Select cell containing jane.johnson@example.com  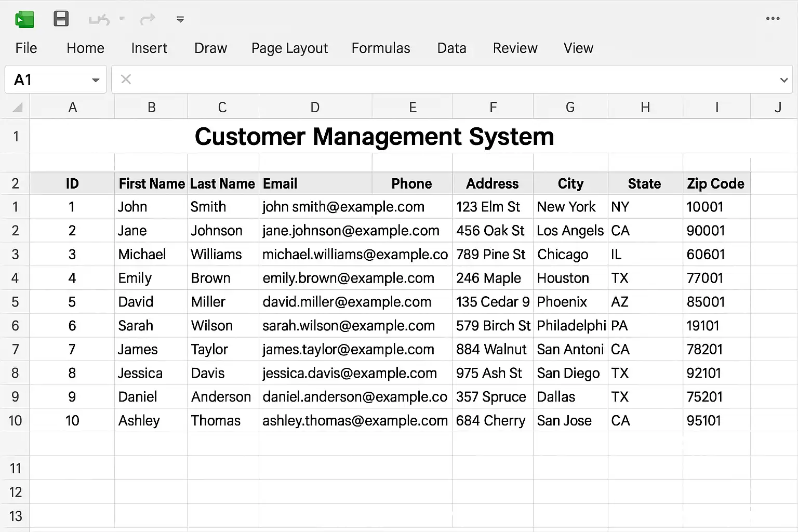[x=351, y=231]
